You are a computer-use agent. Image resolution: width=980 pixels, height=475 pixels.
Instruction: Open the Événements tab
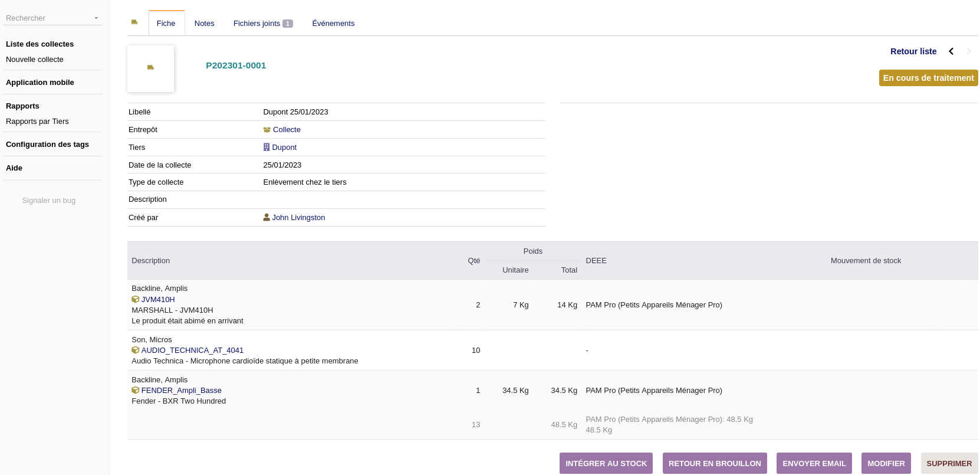point(333,24)
